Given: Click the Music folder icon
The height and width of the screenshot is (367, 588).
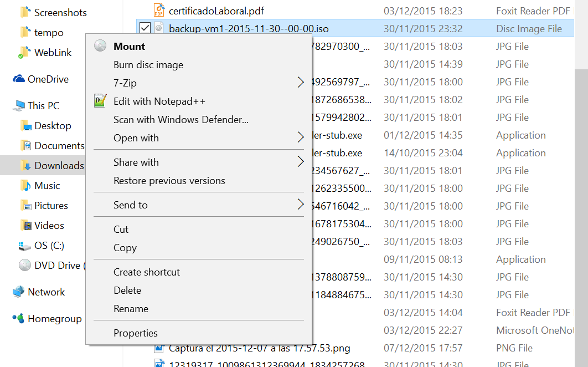Looking at the screenshot, I should (26, 185).
